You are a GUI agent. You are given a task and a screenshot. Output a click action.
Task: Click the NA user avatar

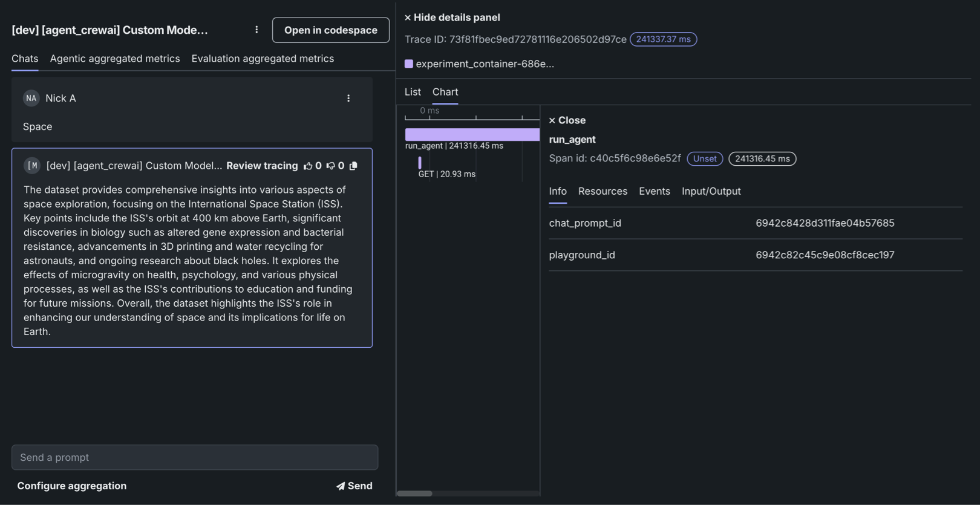31,98
